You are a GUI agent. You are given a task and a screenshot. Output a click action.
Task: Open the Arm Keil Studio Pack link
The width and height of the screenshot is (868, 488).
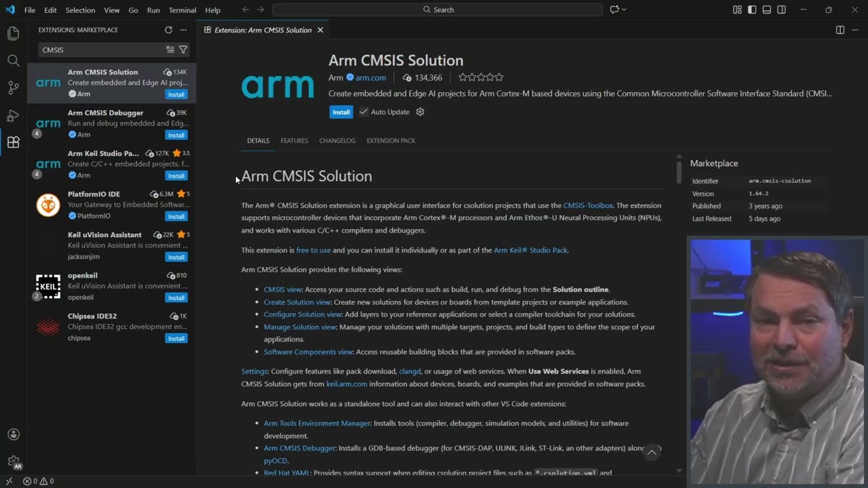[x=530, y=250]
